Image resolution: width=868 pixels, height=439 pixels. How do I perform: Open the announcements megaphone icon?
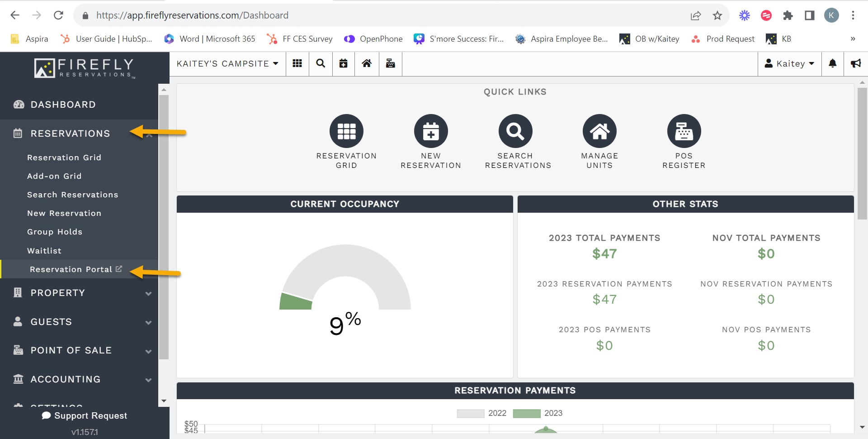[x=856, y=63]
